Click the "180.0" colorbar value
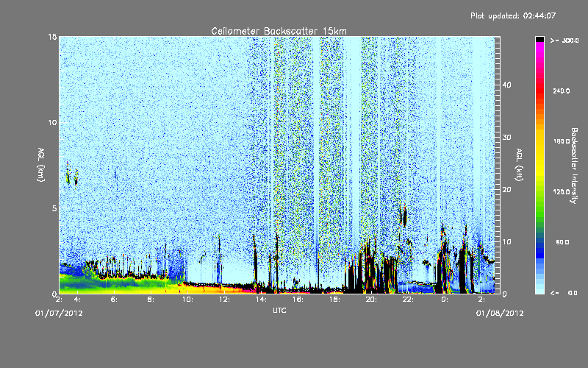Image resolution: width=588 pixels, height=368 pixels. (562, 141)
